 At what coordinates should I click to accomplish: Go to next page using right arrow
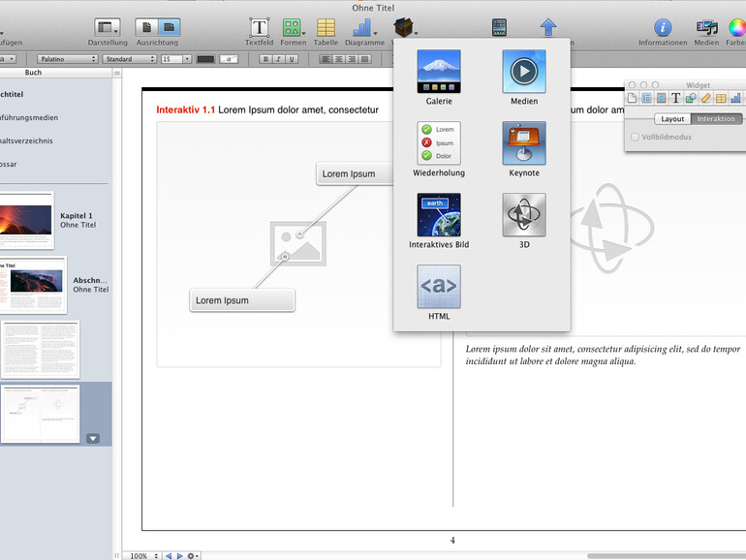pos(180,556)
